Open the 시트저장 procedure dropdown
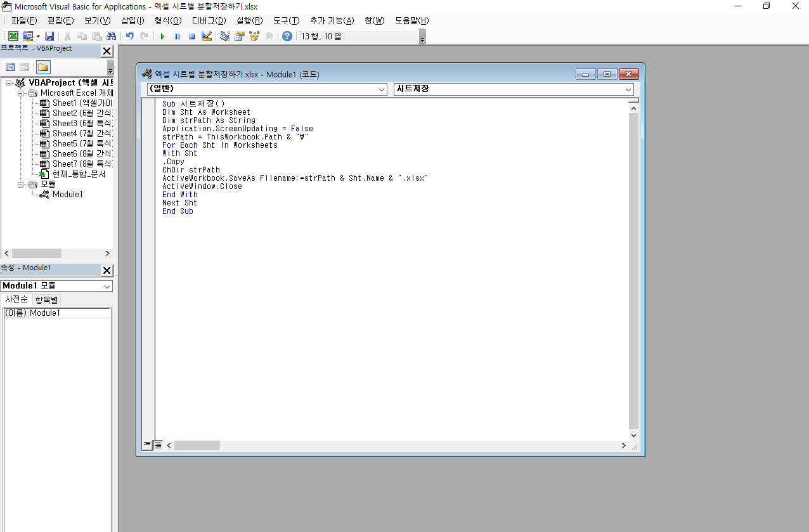 coord(628,89)
